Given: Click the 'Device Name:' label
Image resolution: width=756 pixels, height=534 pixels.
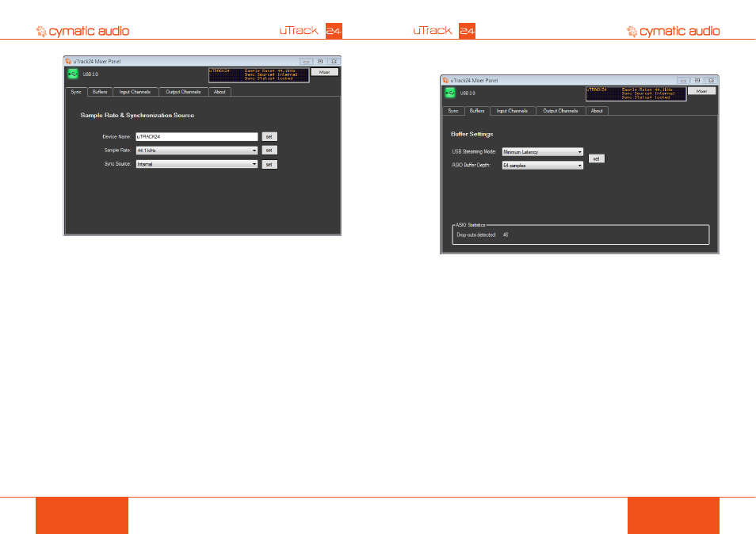Looking at the screenshot, I should point(116,137).
